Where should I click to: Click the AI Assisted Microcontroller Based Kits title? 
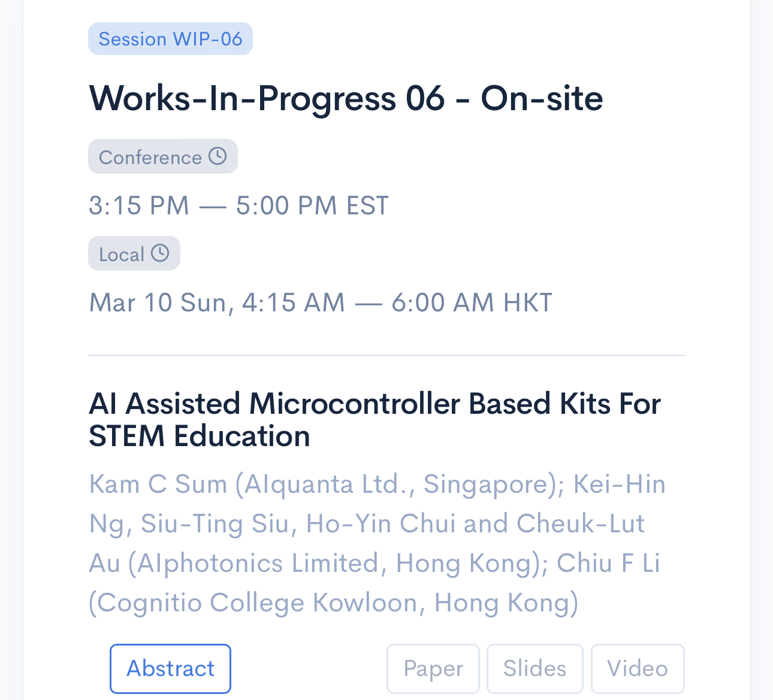[x=375, y=420]
